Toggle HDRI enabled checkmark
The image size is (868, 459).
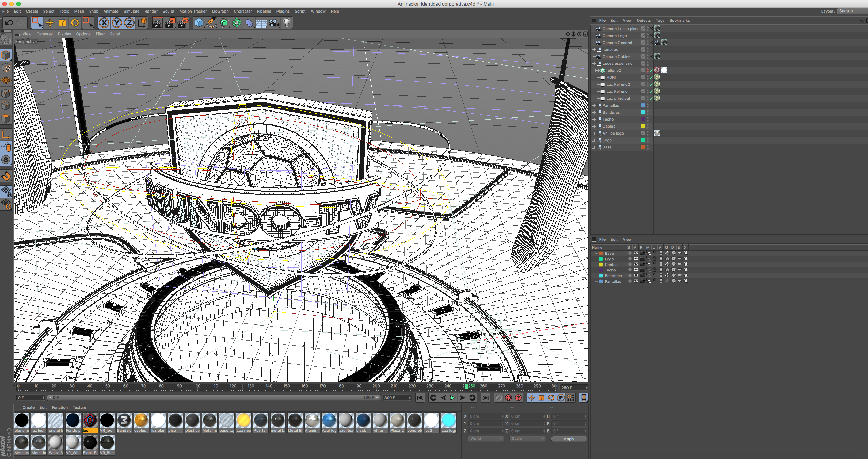pyautogui.click(x=651, y=78)
